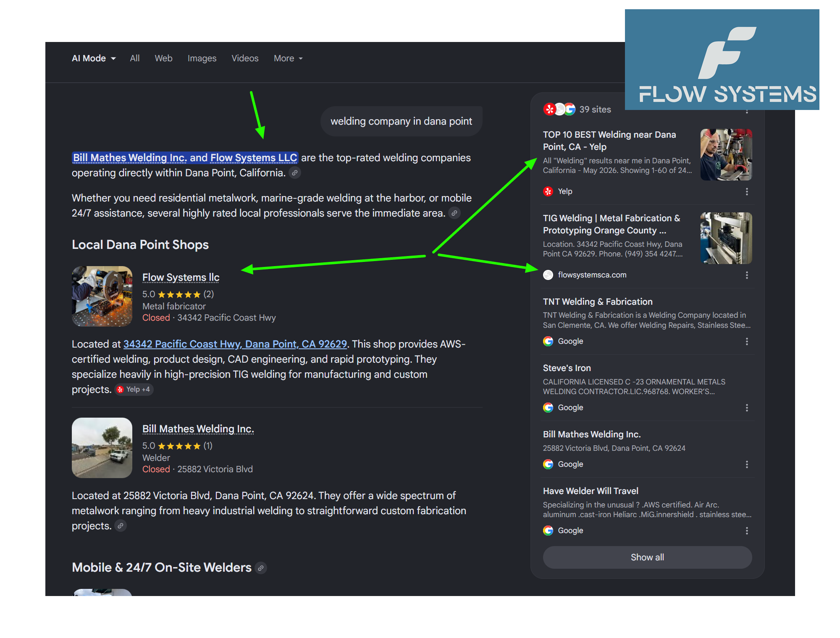
Task: Click the 'Metal fabricator' category text
Action: 174,306
